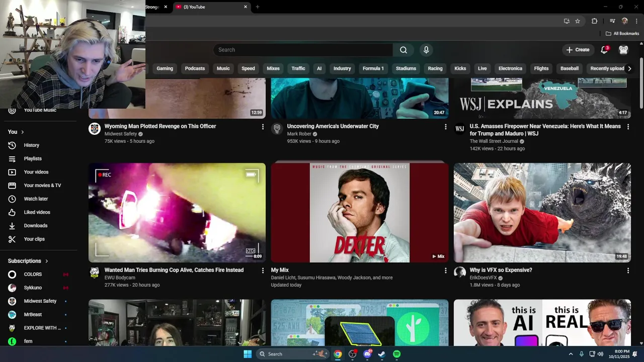The width and height of the screenshot is (644, 362).
Task: Open options for VFX Expensive video
Action: pyautogui.click(x=628, y=270)
